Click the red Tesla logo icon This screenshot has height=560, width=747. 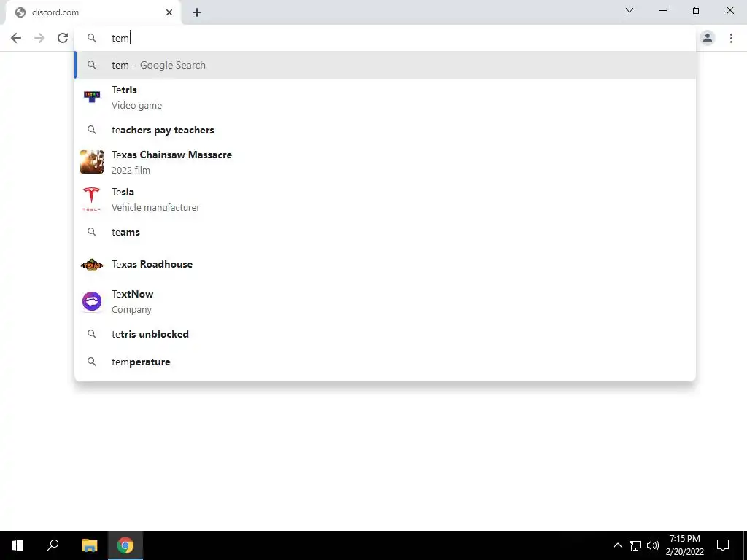(91, 199)
